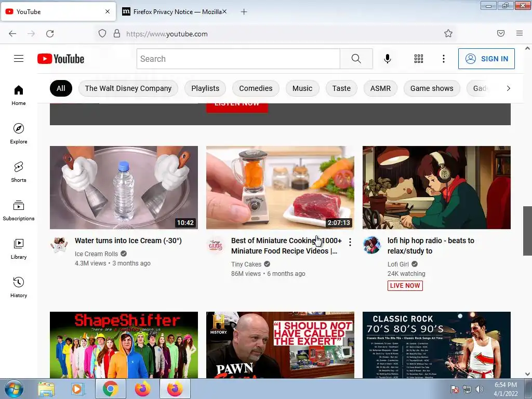
Task: Switch to the Firefox Privacy Notice tab
Action: [175, 12]
